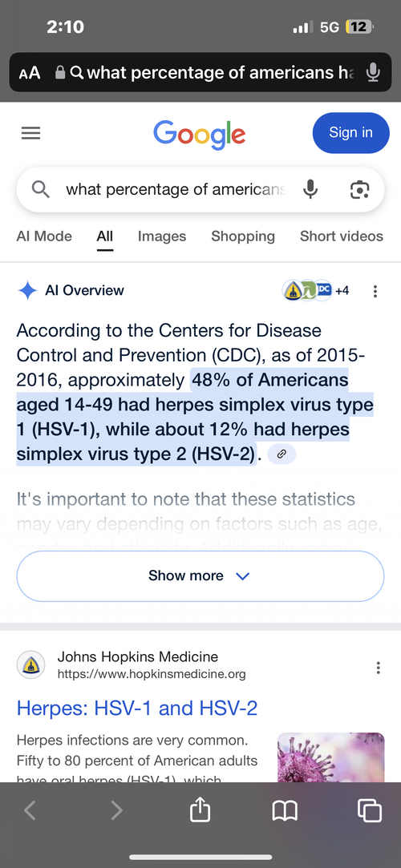401x868 pixels.
Task: Tap the link chip after HSV-2 sentence
Action: [x=282, y=454]
